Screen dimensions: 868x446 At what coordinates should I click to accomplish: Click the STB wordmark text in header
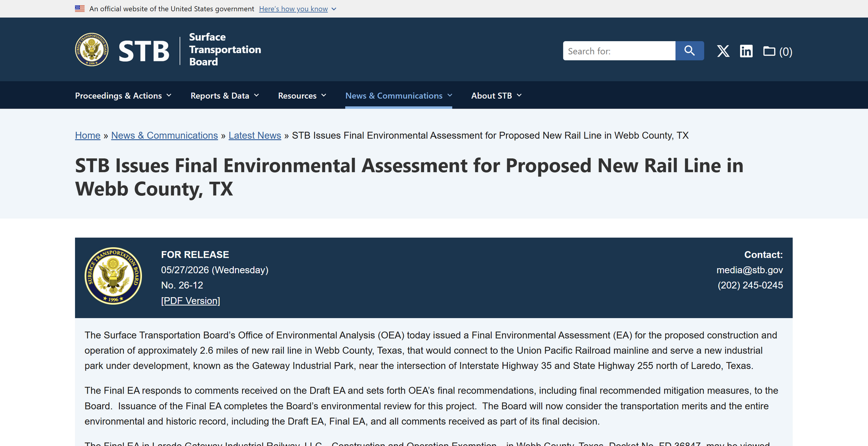144,51
